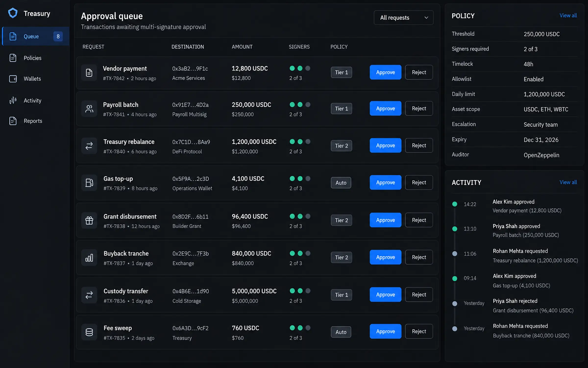
Task: Click the Vendor payment document icon
Action: [x=89, y=73]
